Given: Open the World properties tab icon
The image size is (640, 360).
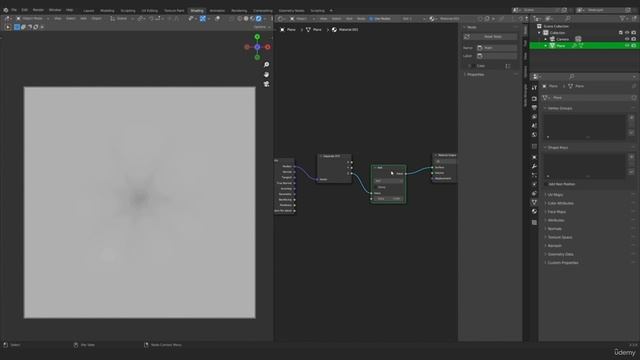Looking at the screenshot, I should click(534, 135).
